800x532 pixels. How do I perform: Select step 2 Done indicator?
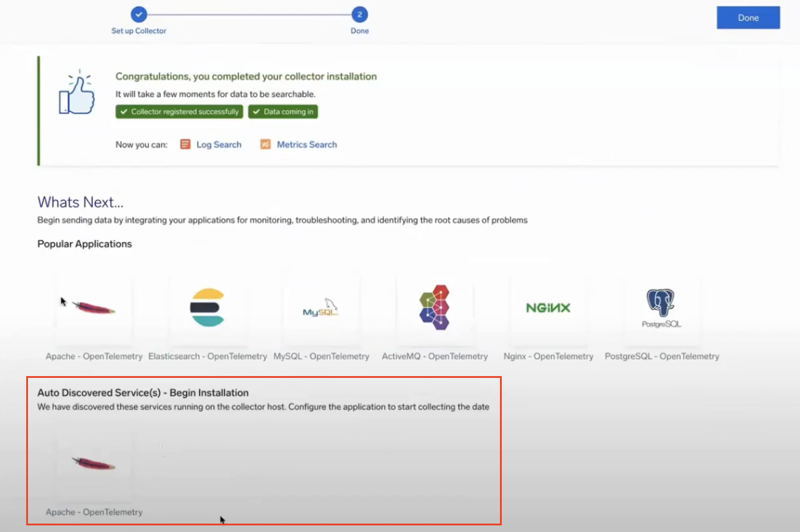[x=359, y=15]
